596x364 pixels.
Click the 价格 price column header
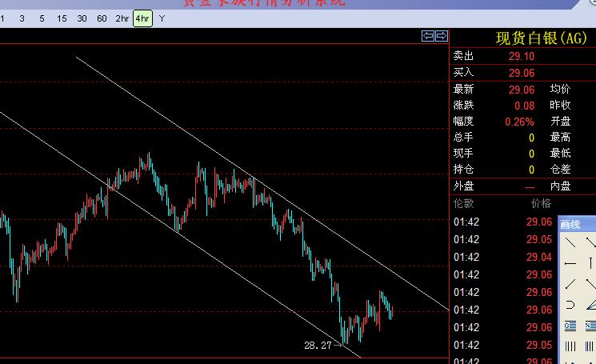542,203
